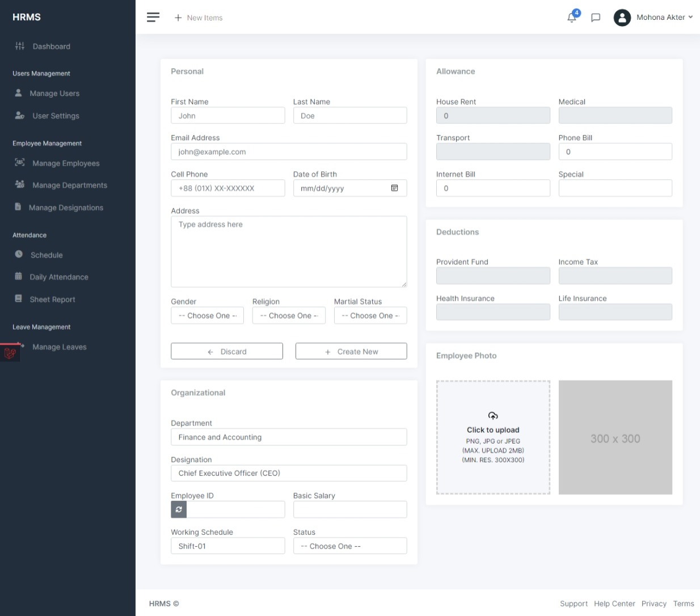700x616 pixels.
Task: Open the Privacy link
Action: pyautogui.click(x=653, y=604)
